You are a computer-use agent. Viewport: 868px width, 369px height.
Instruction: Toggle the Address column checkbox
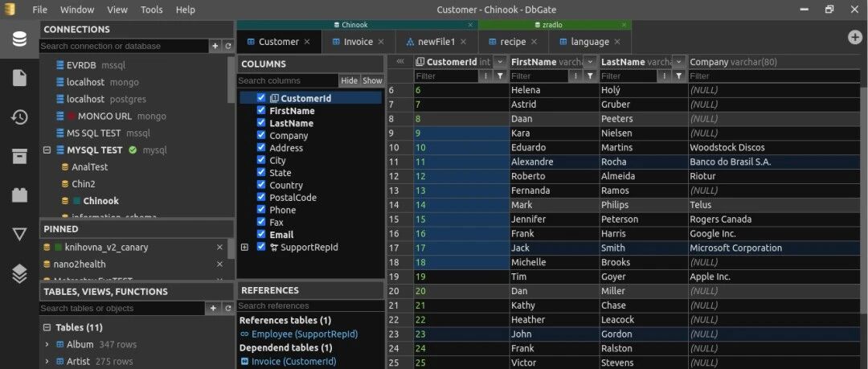click(x=262, y=147)
